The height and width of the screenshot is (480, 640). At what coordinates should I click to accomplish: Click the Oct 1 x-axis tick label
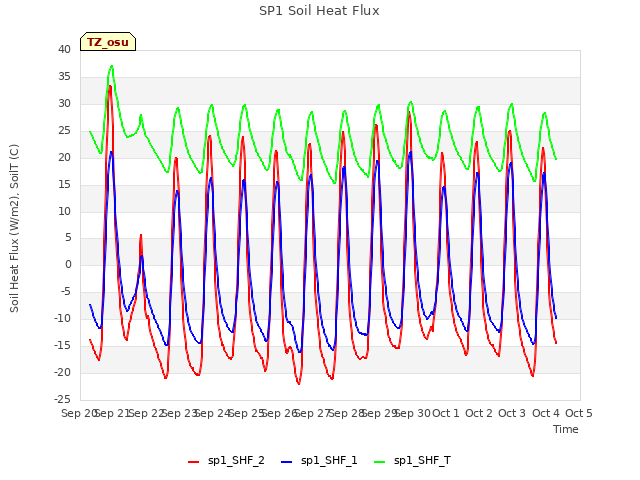coord(446,413)
